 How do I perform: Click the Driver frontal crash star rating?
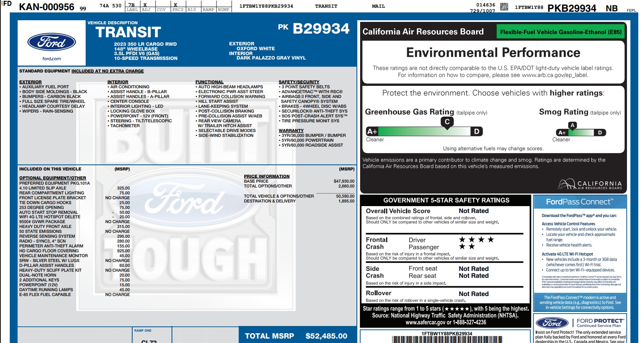point(476,240)
